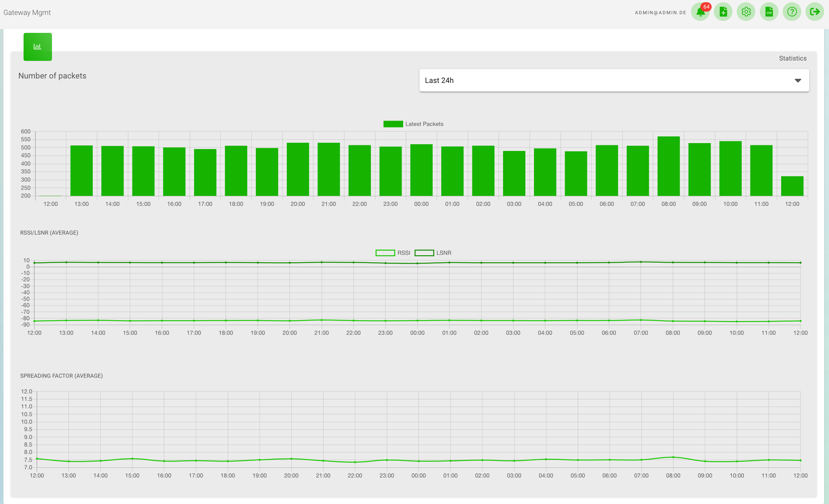Click the Gateway Mgmt title link

(27, 12)
